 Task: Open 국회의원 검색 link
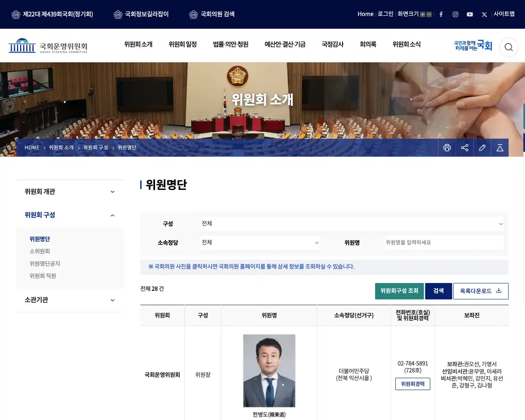[212, 14]
